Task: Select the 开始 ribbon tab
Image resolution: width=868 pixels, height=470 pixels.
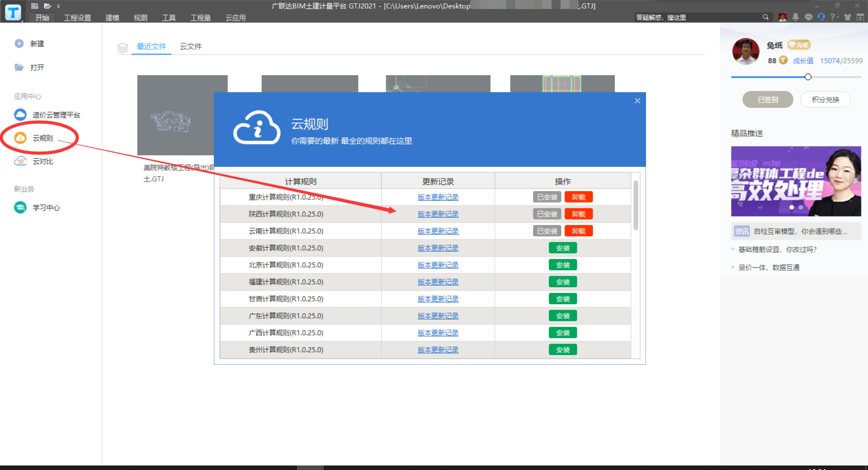Action: 42,18
